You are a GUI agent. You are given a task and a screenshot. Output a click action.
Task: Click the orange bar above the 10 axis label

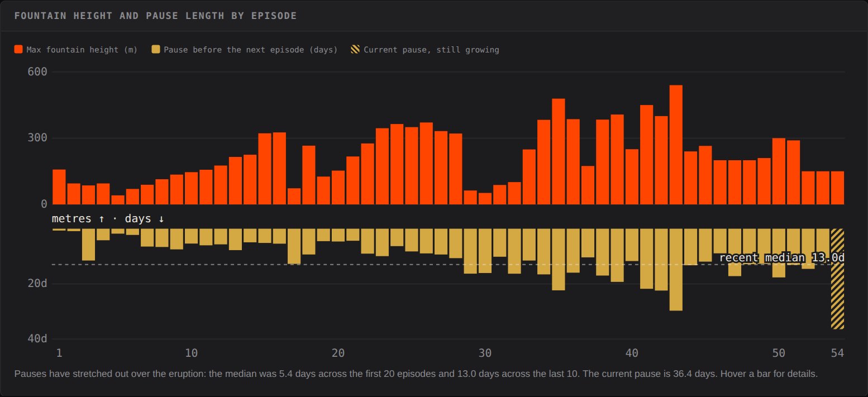[x=192, y=188]
